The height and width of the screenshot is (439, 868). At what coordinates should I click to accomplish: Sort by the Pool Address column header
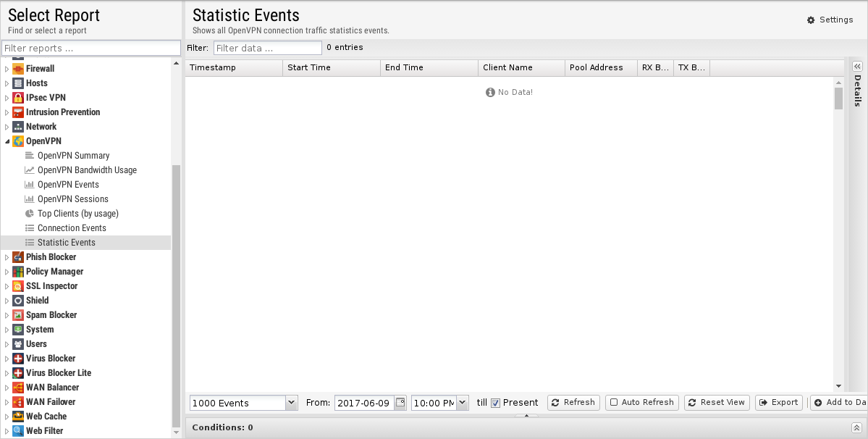click(601, 67)
